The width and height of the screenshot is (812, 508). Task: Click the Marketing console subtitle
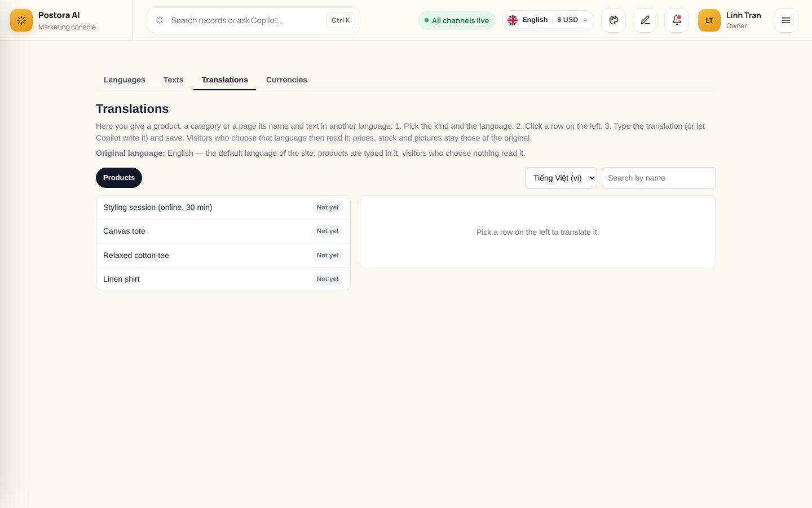[67, 27]
